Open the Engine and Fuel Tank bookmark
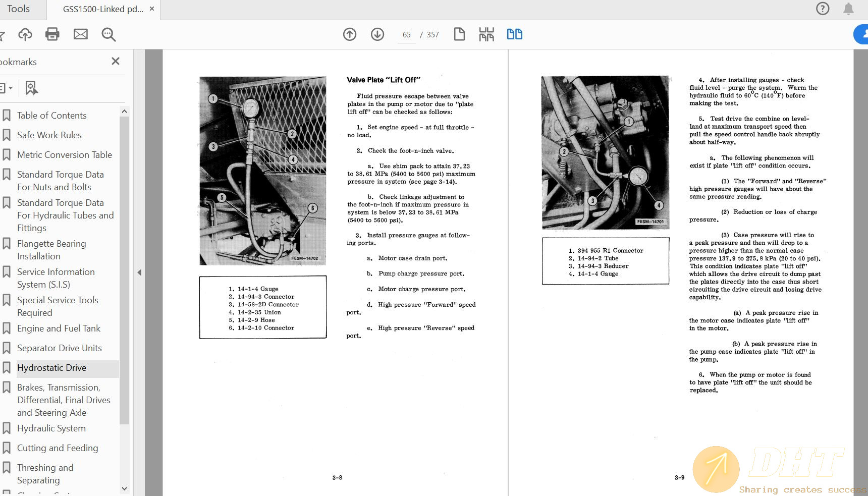Screen dimensions: 868x496 click(59, 328)
